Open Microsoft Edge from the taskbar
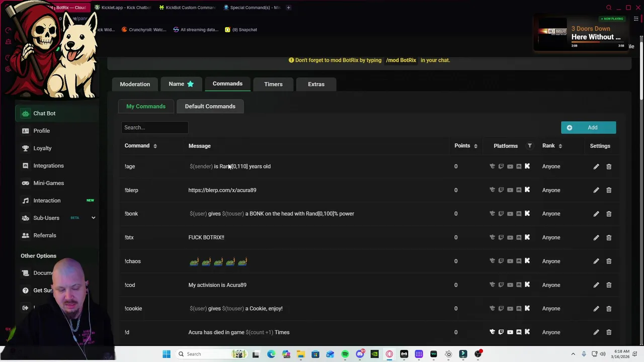 tap(271, 354)
